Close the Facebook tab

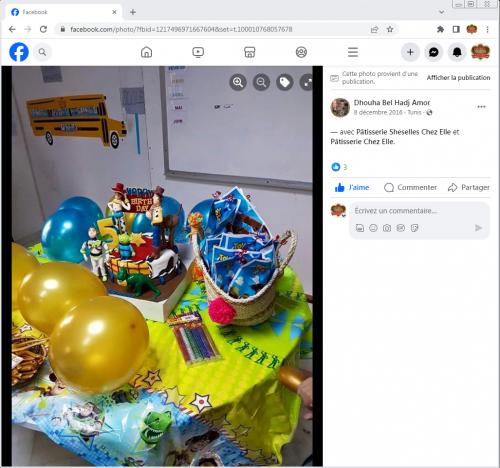pos(114,12)
